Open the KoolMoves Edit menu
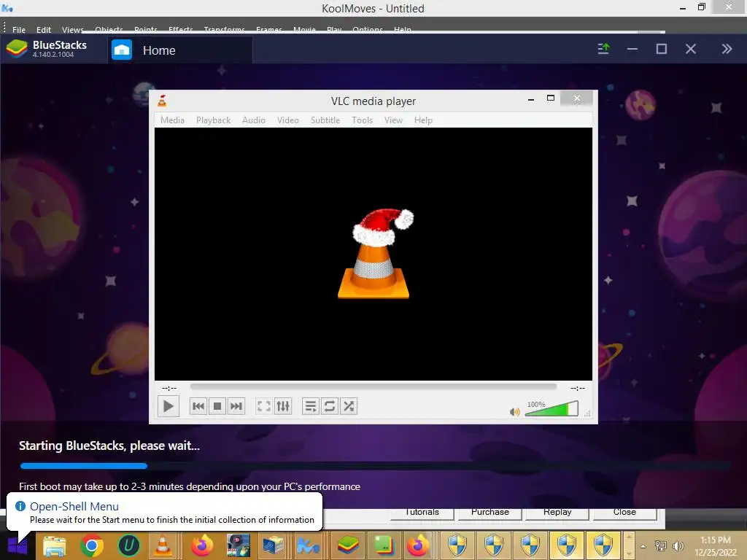 [43, 29]
